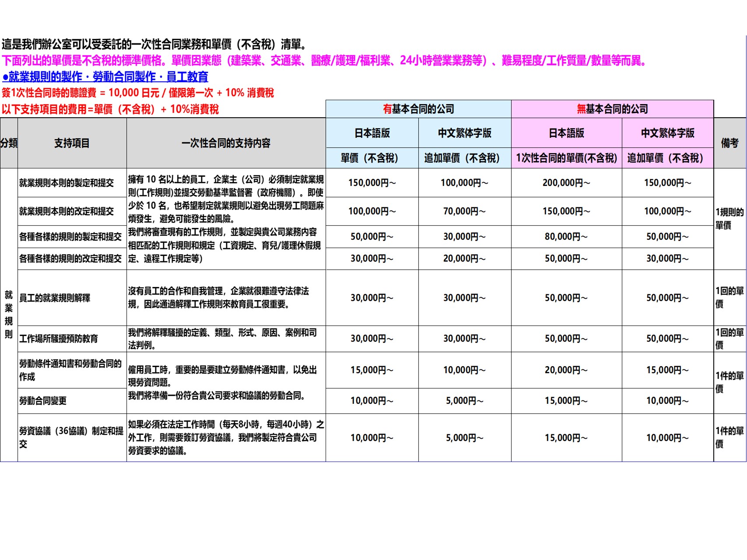Select the 工作場所騷擾預防教育 row label
747x560 pixels.
click(x=59, y=339)
